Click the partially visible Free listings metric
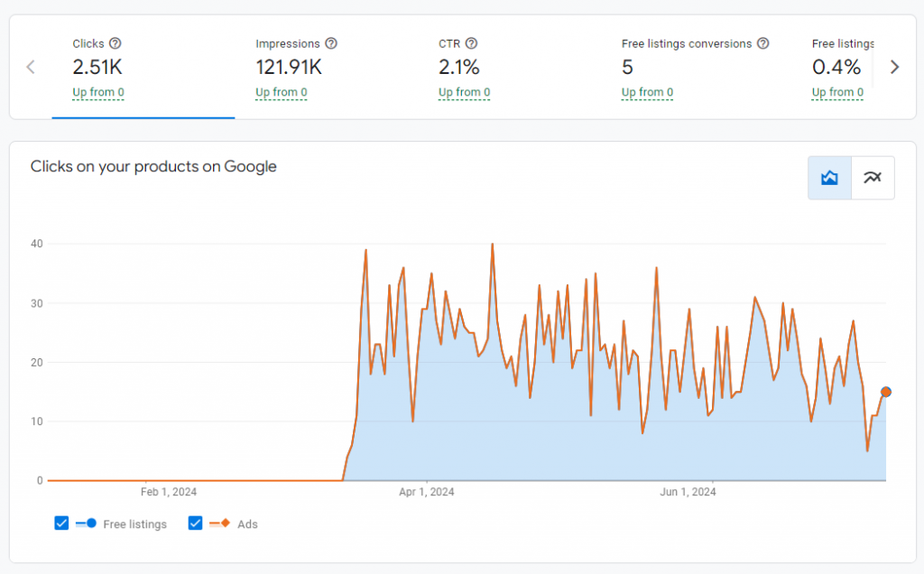Screen dimensions: 924x574 click(842, 67)
